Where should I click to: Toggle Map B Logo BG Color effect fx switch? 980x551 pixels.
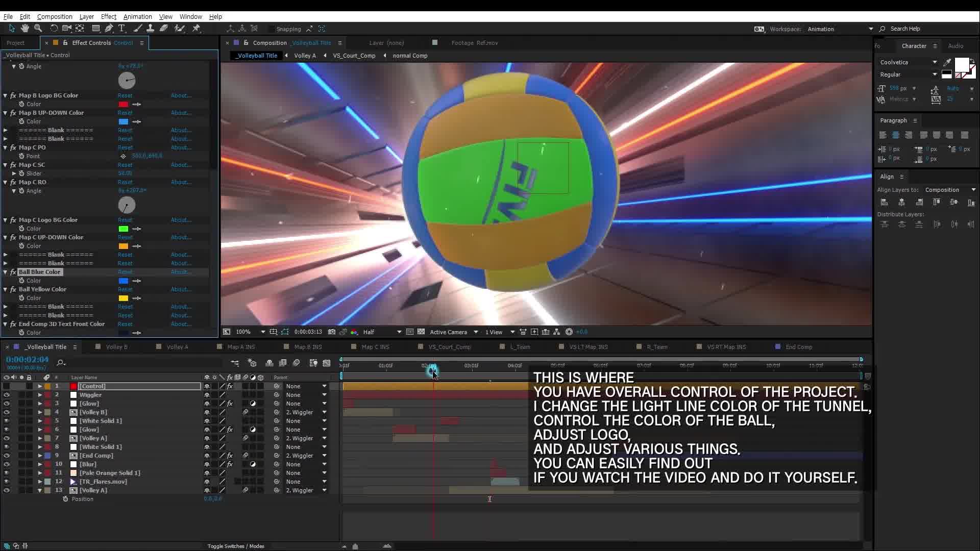click(x=13, y=95)
